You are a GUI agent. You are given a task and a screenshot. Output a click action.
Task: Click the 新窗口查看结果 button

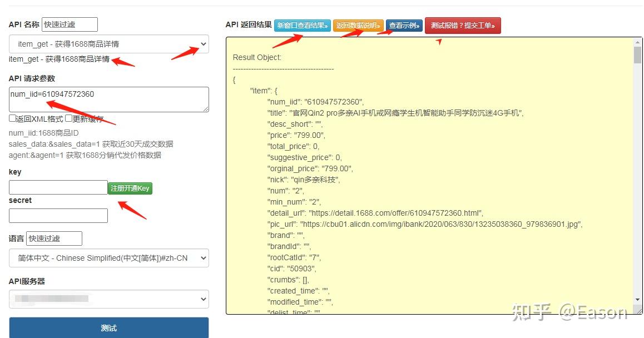[x=302, y=25]
